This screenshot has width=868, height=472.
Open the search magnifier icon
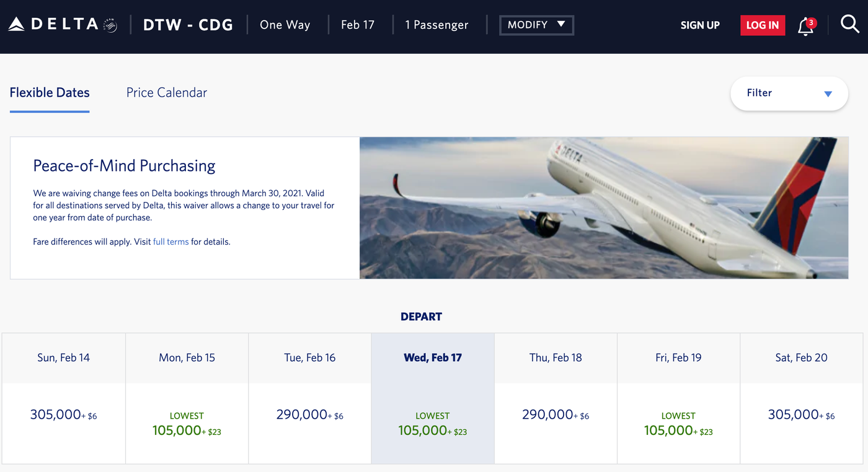tap(850, 24)
